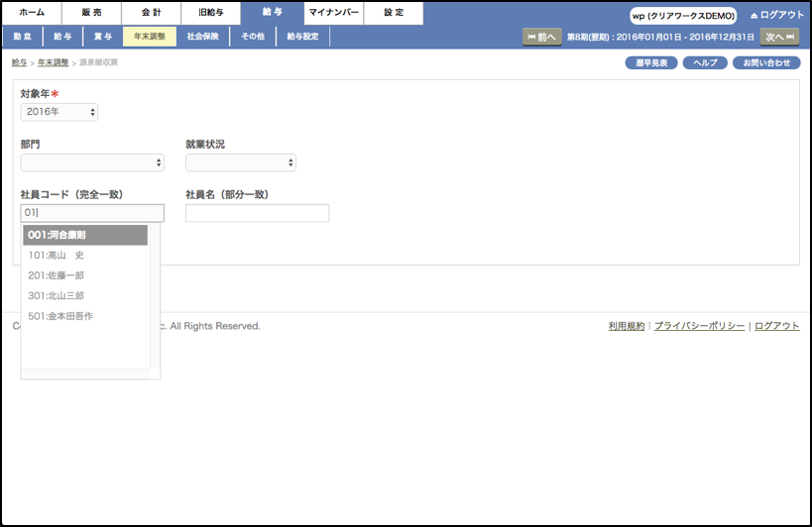Image resolution: width=812 pixels, height=527 pixels.
Task: Follow the 年末調整 breadcrumb link
Action: [x=53, y=62]
